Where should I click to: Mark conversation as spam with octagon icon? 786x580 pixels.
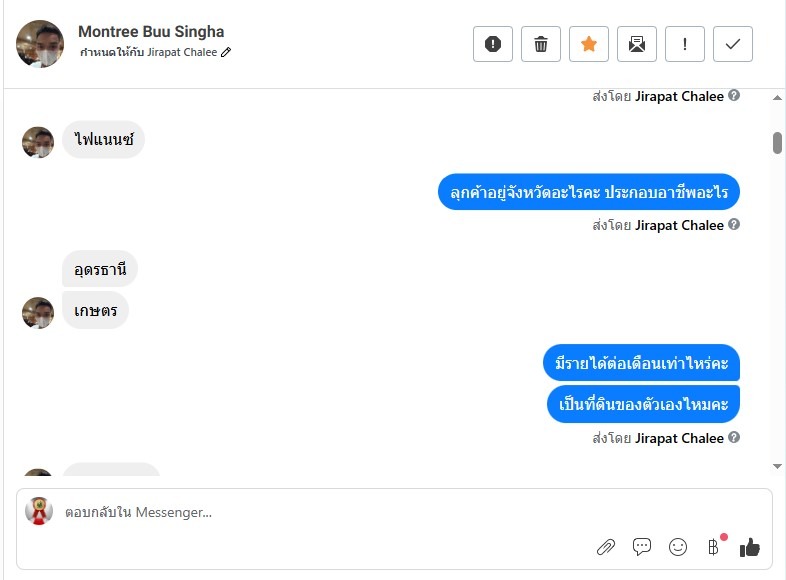click(x=493, y=44)
